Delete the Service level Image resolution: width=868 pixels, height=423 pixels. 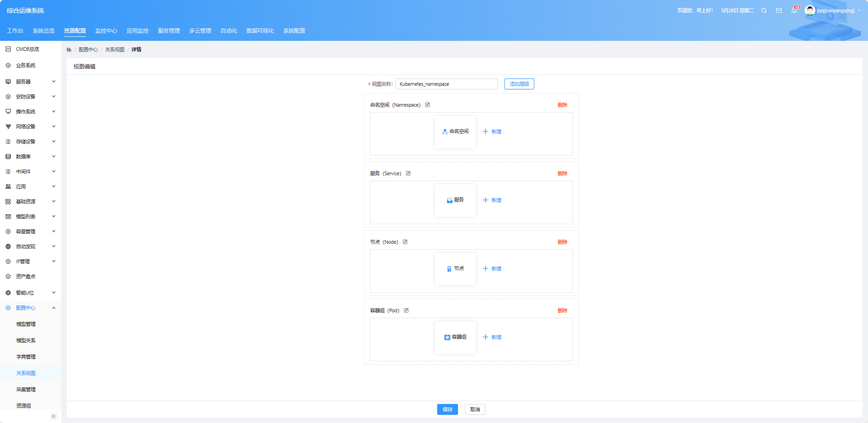[x=562, y=173]
